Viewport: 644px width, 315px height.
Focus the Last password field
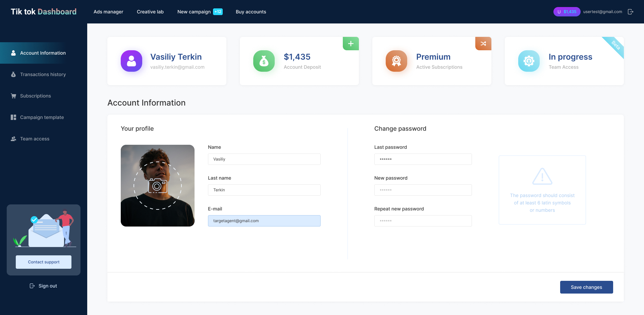pos(423,159)
